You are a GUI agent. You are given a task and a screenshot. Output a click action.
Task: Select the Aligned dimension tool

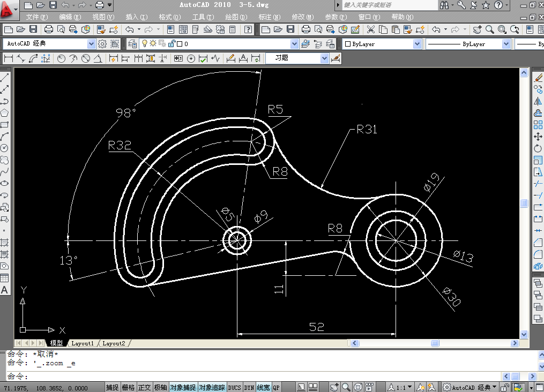click(20, 58)
